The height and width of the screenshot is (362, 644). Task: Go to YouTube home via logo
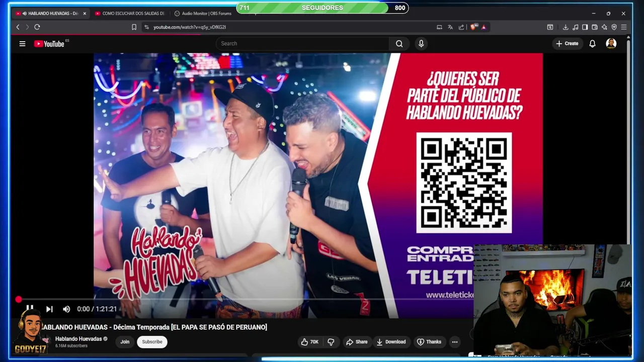49,44
